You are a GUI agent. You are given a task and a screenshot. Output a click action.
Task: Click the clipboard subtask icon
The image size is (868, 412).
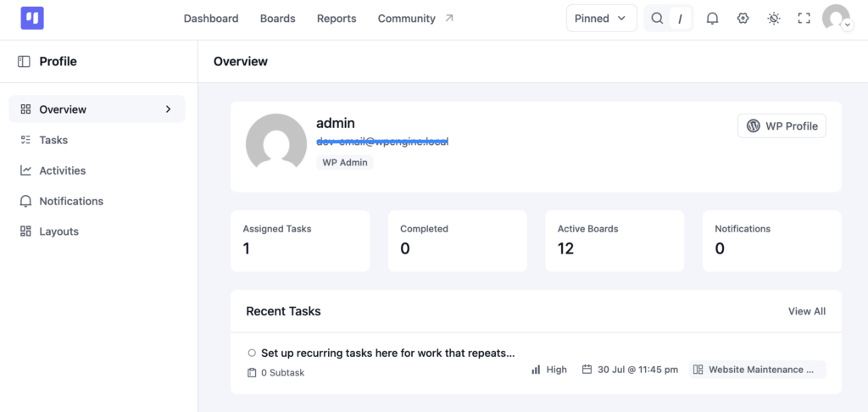click(x=252, y=373)
